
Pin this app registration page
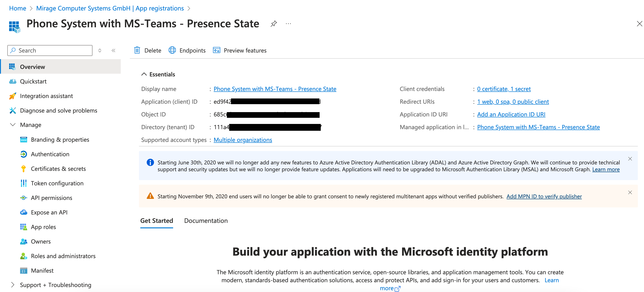pyautogui.click(x=274, y=24)
